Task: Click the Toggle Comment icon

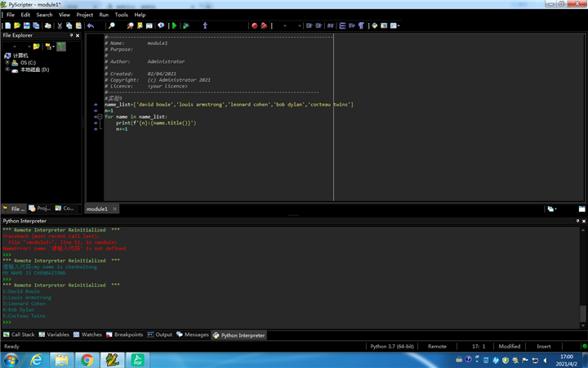Action: 331,25
